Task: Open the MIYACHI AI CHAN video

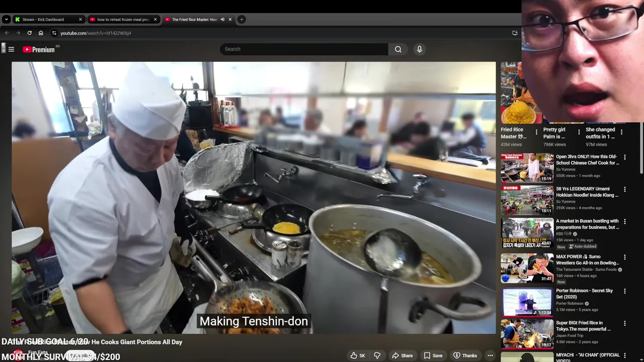Action: click(x=588, y=357)
